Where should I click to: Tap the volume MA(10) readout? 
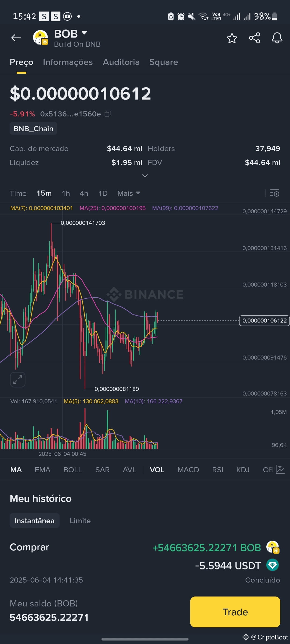point(154,401)
